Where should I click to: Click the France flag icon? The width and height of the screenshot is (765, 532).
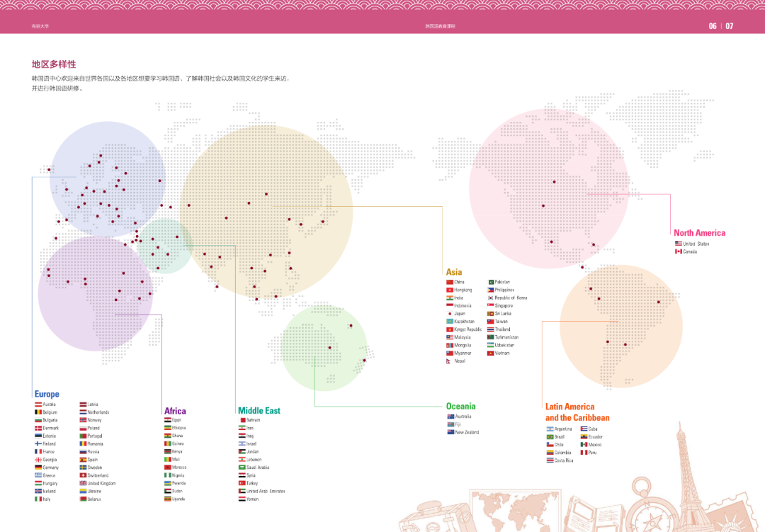tap(38, 451)
